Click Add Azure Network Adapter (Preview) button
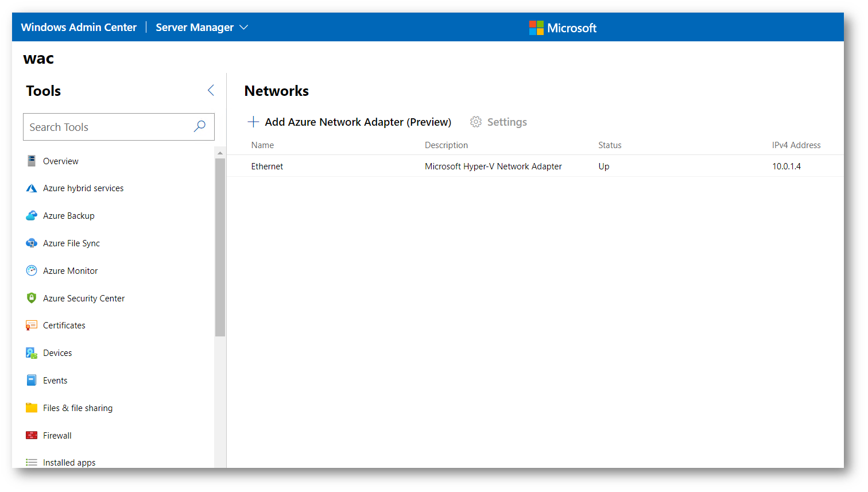Viewport: 868px width, 492px height. [350, 122]
